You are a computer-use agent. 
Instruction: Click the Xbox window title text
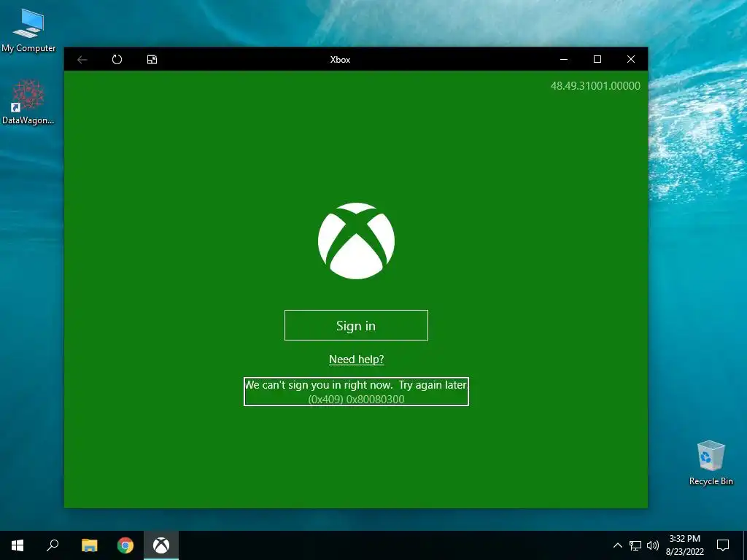[340, 60]
